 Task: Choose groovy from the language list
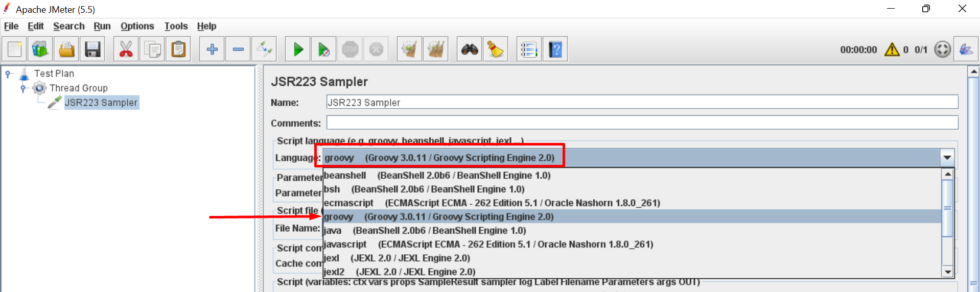coord(632,217)
